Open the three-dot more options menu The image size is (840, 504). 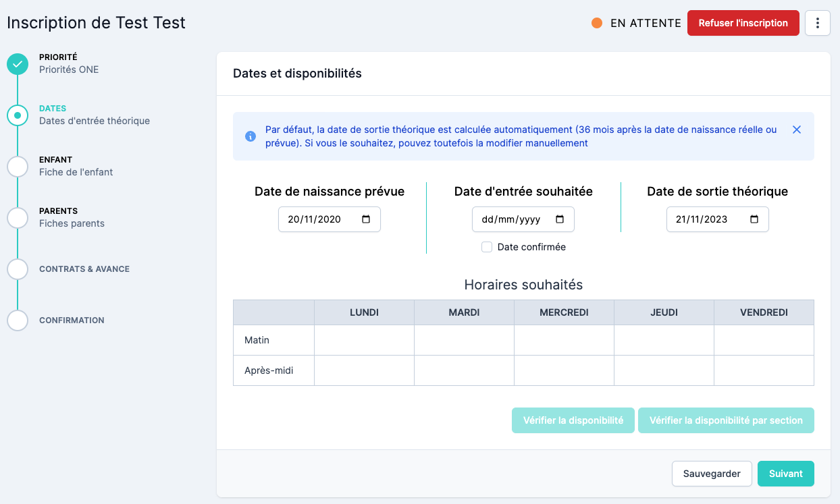pyautogui.click(x=817, y=23)
